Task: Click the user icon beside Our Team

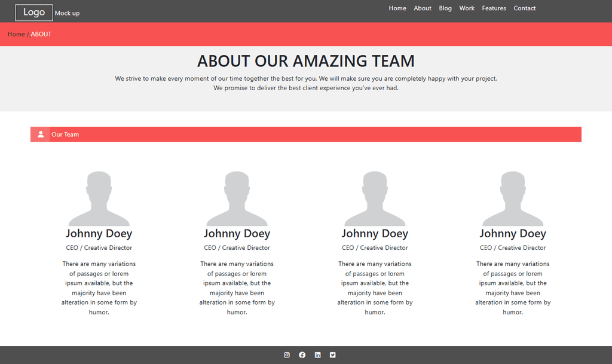Action: click(x=40, y=134)
